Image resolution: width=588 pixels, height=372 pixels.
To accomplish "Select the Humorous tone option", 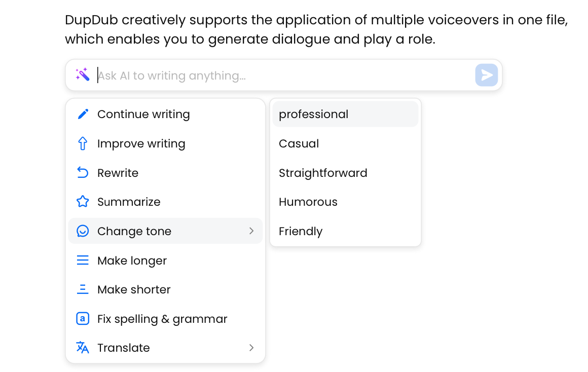I will pos(308,202).
